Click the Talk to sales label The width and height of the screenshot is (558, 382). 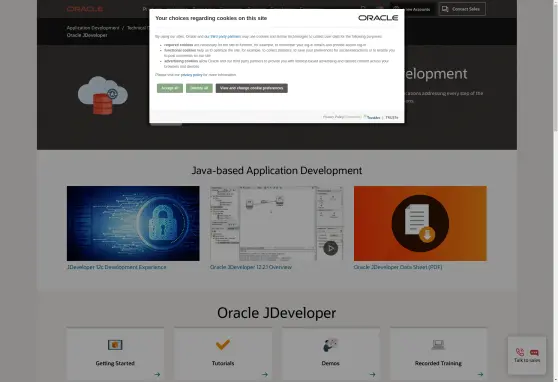click(x=527, y=360)
